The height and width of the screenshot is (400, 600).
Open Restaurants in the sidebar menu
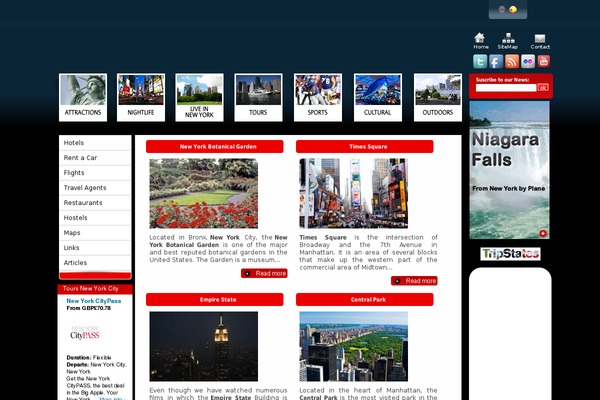coord(95,202)
